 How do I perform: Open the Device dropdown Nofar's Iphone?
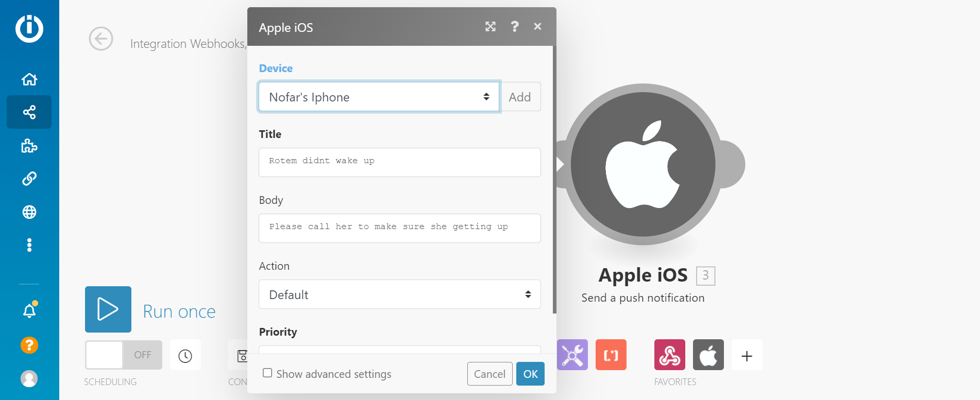click(379, 97)
